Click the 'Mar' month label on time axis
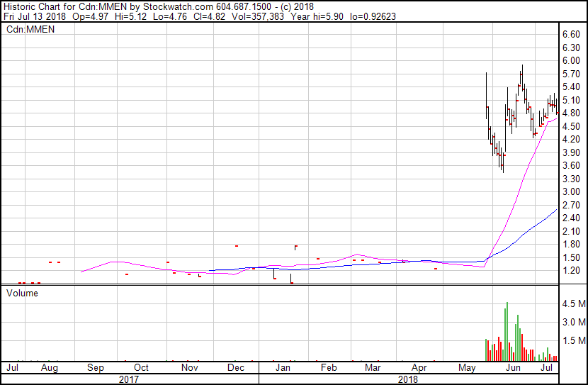This screenshot has height=385, width=588. pyautogui.click(x=373, y=368)
